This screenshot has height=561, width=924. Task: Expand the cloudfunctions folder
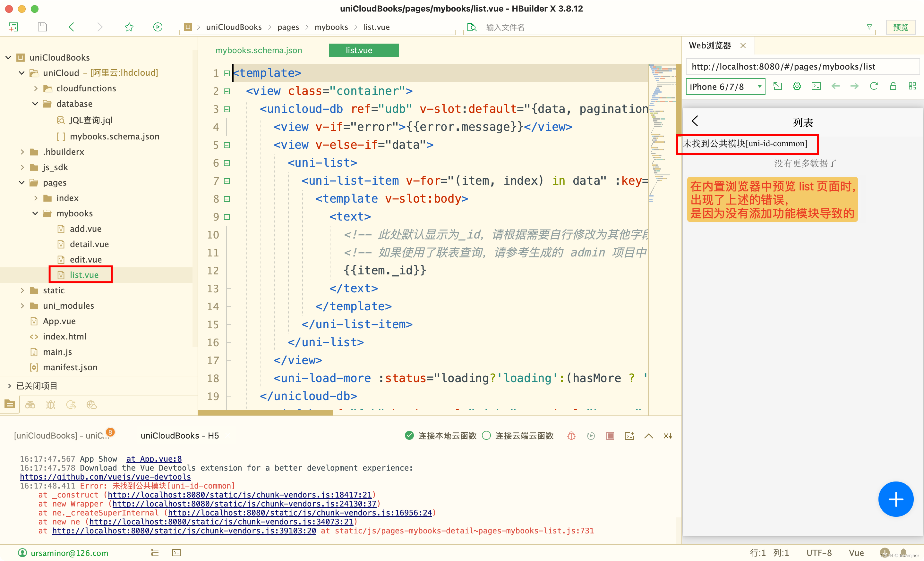pyautogui.click(x=36, y=88)
